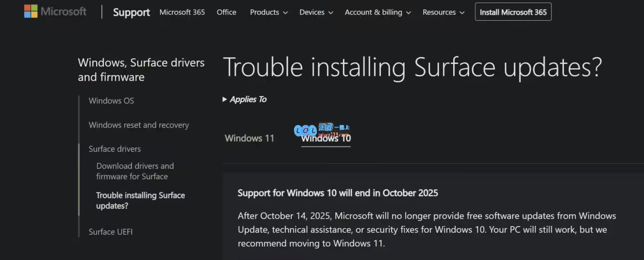This screenshot has height=260, width=644.
Task: Expand the Resources dropdown chevron
Action: pos(462,13)
